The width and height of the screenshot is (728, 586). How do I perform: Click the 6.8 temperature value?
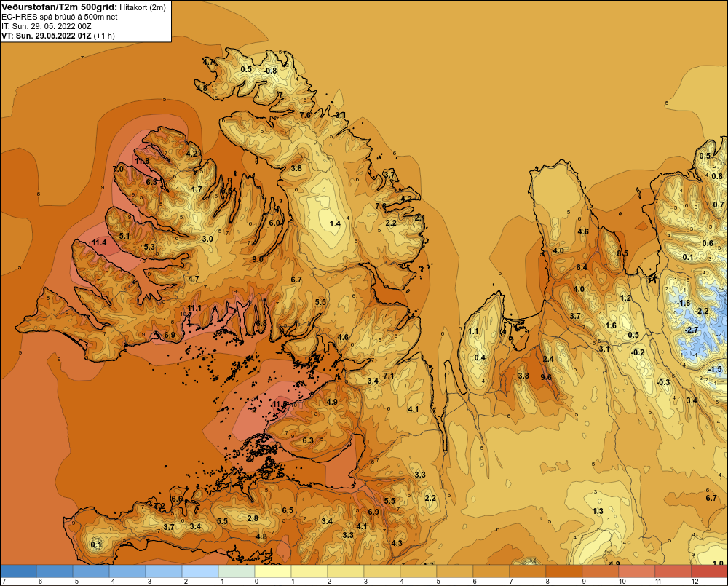pyautogui.click(x=261, y=323)
